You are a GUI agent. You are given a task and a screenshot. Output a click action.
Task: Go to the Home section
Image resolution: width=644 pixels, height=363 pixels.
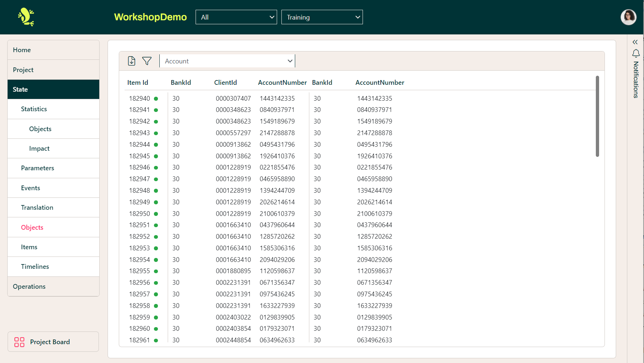pyautogui.click(x=22, y=50)
